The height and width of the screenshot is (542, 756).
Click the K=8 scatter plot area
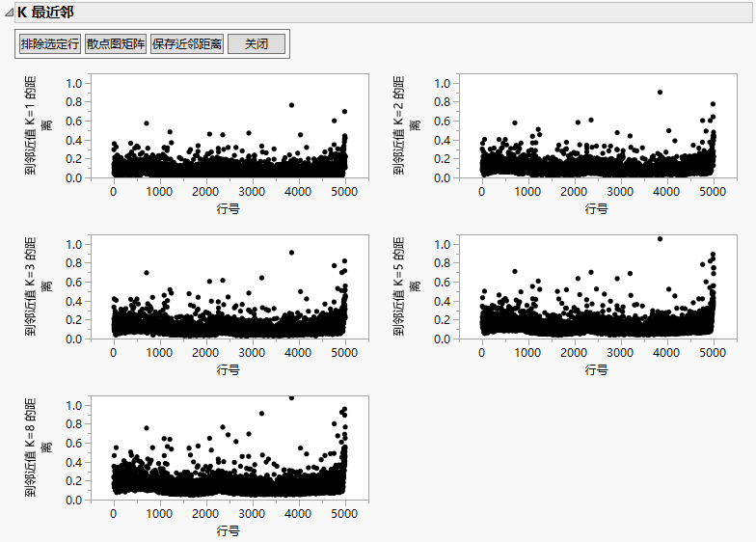[229, 447]
